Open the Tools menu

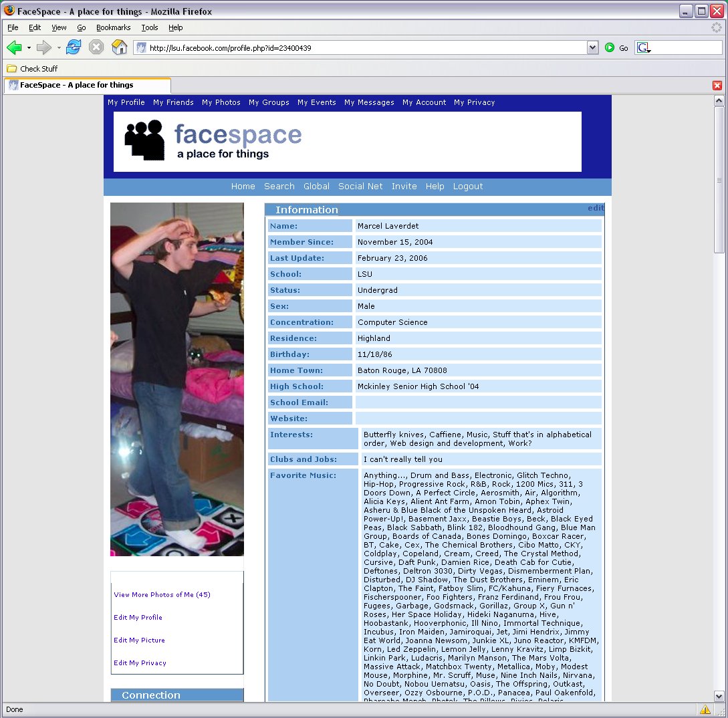pyautogui.click(x=150, y=27)
